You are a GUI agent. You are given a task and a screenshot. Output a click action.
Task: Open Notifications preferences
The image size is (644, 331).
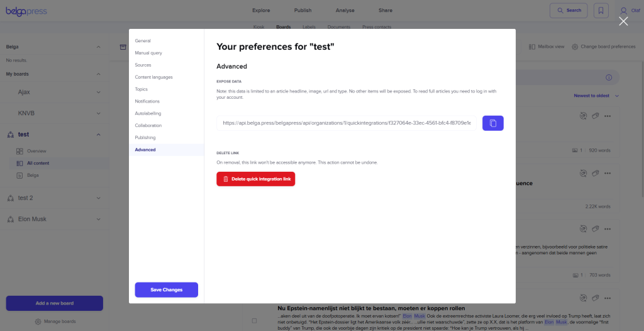[x=147, y=101]
